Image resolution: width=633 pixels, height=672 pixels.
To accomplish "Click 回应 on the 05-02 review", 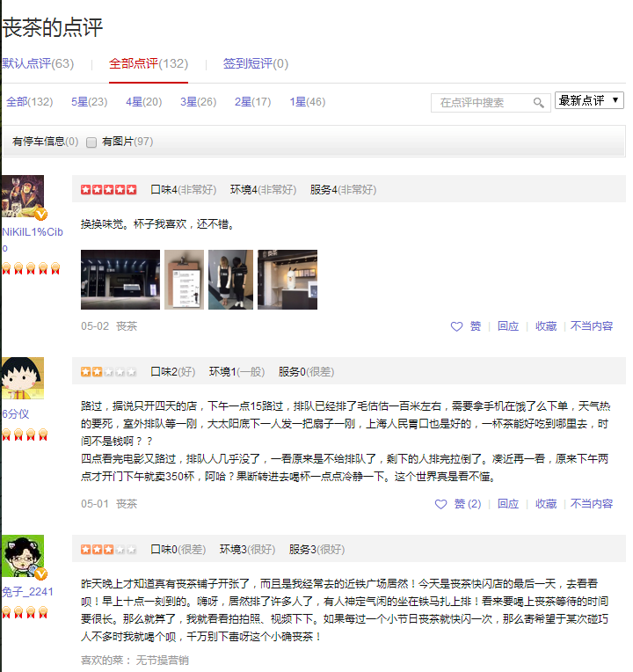I will 508,326.
